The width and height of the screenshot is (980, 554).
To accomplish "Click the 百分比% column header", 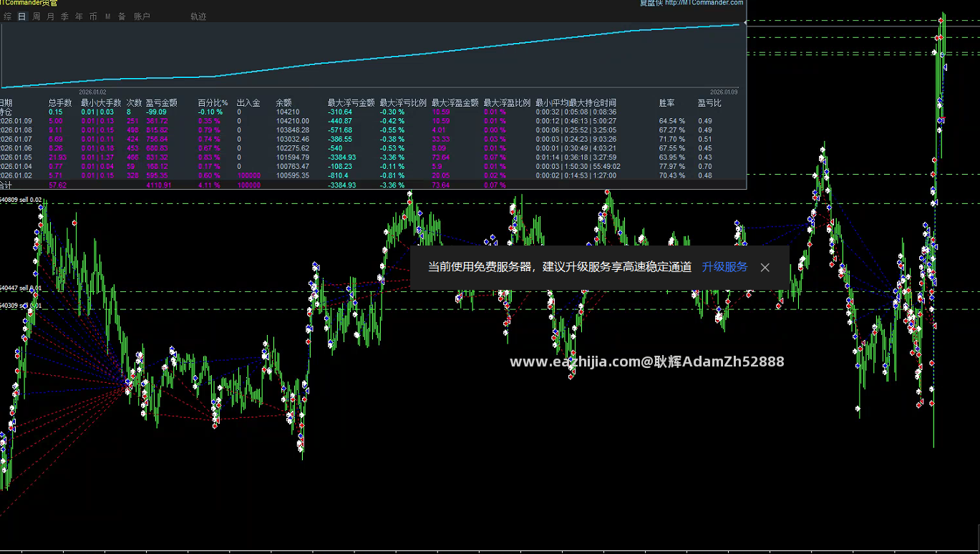I will 213,103.
